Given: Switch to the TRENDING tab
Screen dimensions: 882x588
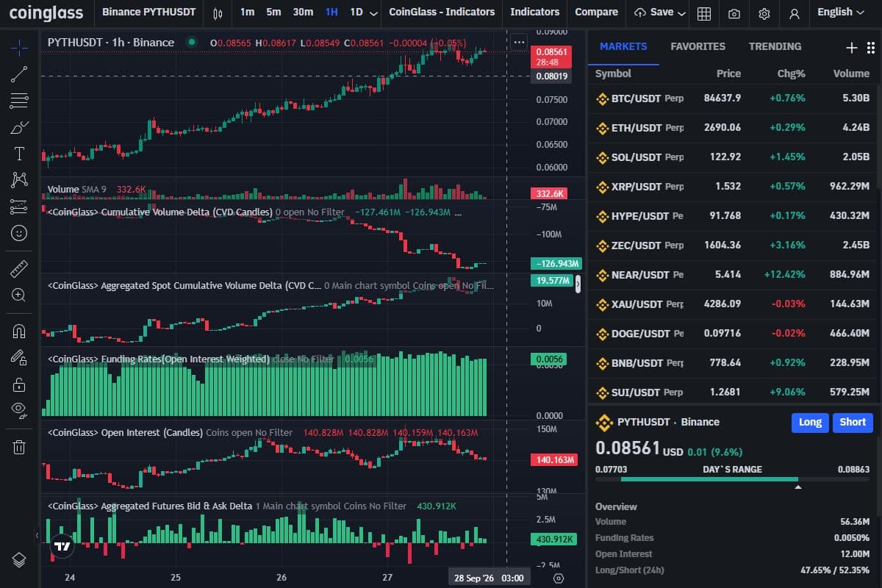Looking at the screenshot, I should (775, 46).
